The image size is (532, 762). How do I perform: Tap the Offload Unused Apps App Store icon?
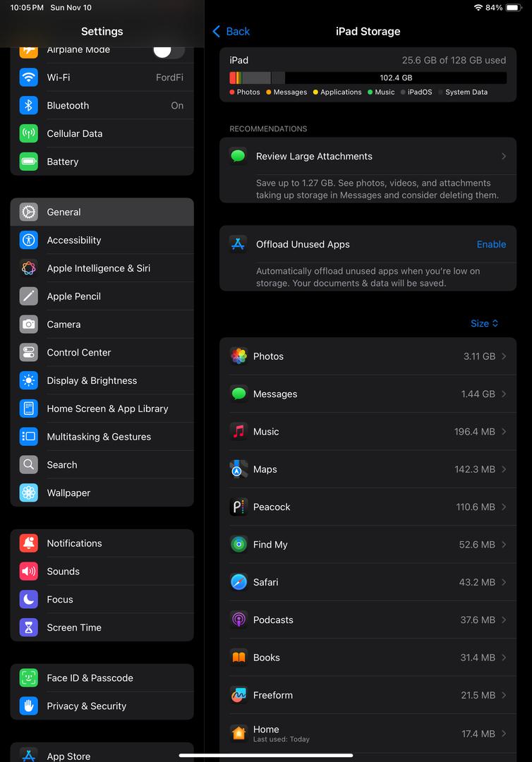[x=238, y=244]
